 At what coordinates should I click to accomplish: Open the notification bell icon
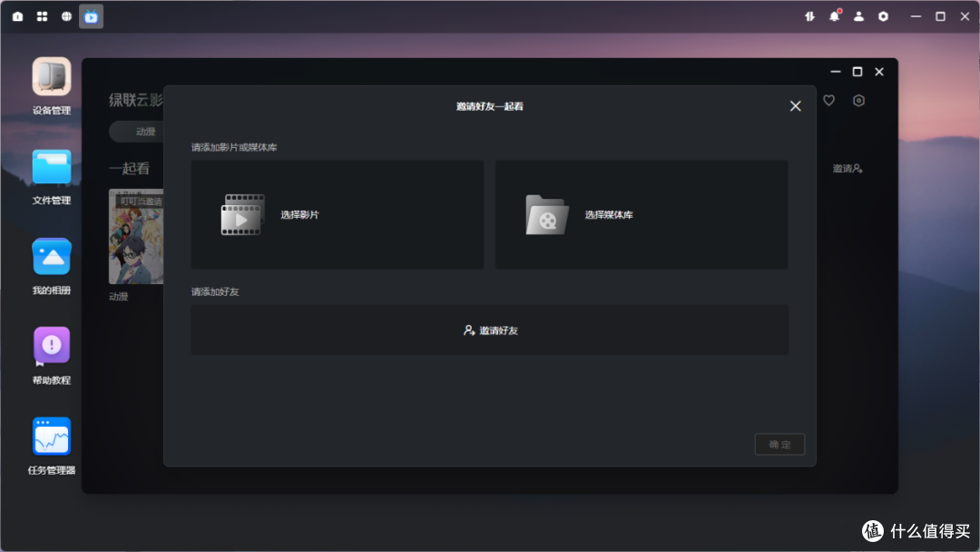click(835, 16)
